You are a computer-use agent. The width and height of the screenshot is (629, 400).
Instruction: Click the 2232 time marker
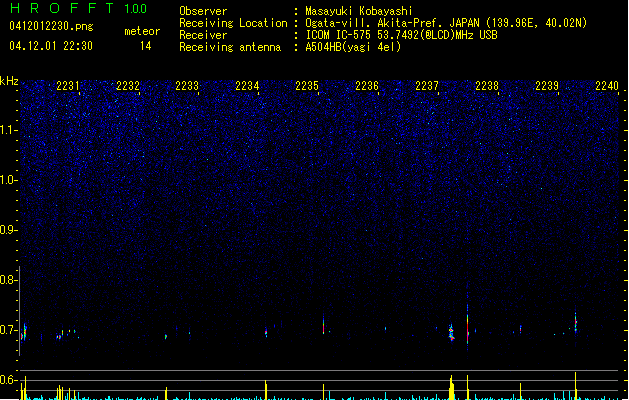(128, 86)
